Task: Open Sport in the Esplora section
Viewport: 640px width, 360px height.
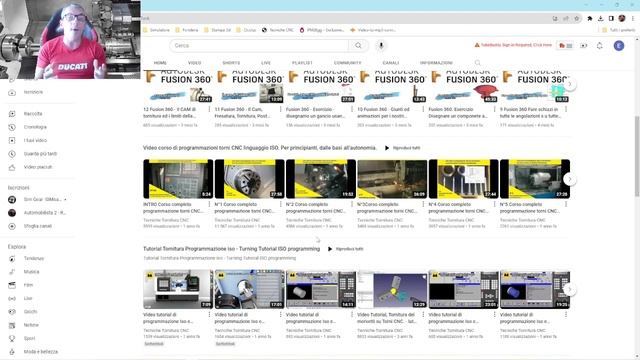Action: click(x=29, y=338)
